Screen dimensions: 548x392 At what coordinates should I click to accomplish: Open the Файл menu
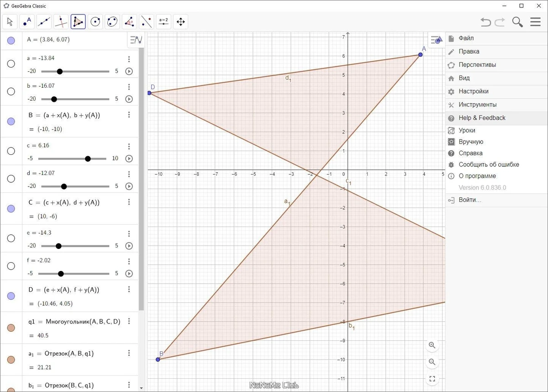(x=497, y=38)
